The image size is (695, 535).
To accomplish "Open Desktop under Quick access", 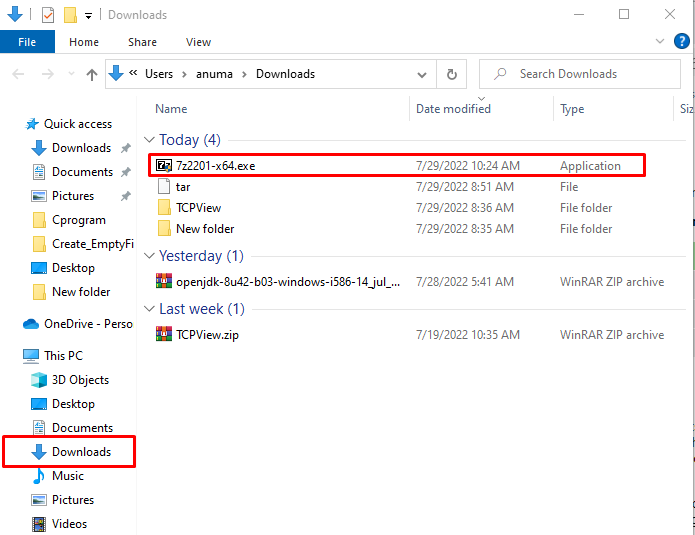I will [x=73, y=268].
